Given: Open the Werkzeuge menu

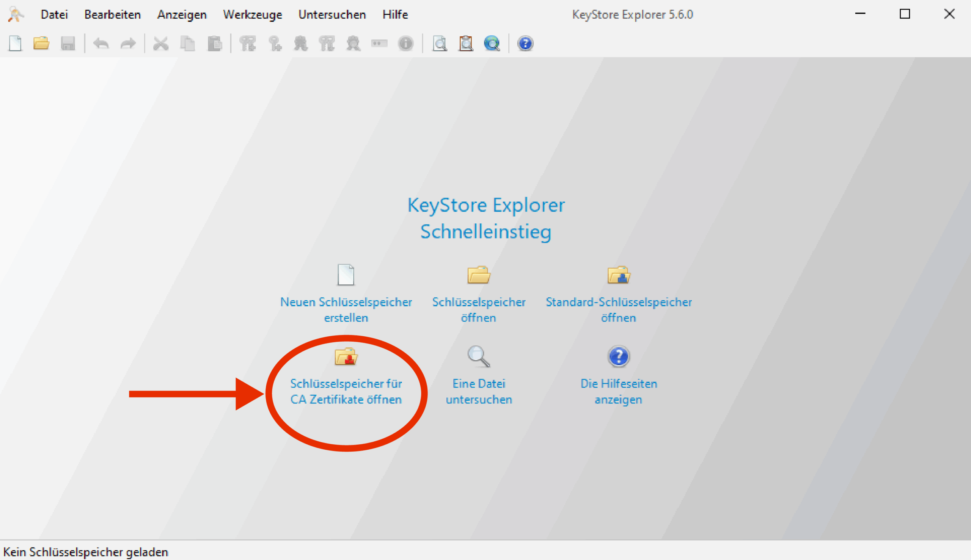Looking at the screenshot, I should pyautogui.click(x=252, y=15).
